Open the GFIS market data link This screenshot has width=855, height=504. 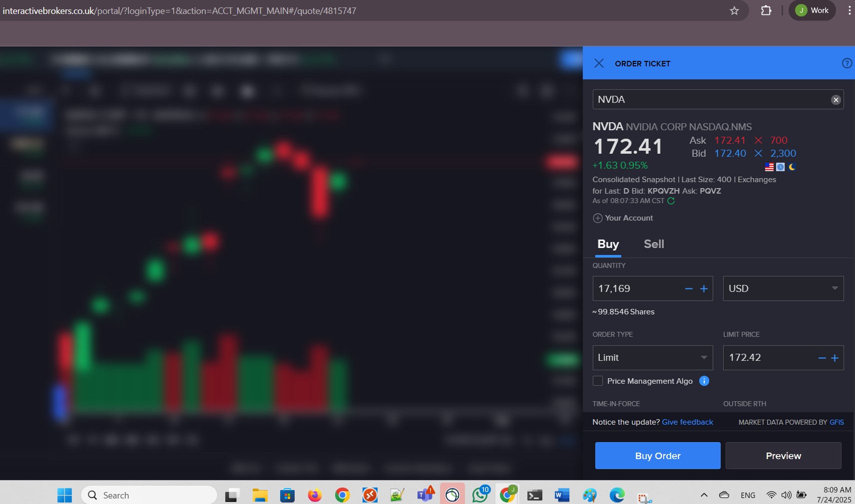point(837,422)
